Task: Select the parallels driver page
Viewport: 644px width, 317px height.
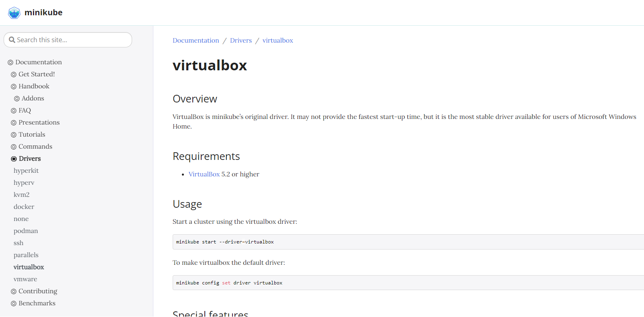Action: point(26,255)
